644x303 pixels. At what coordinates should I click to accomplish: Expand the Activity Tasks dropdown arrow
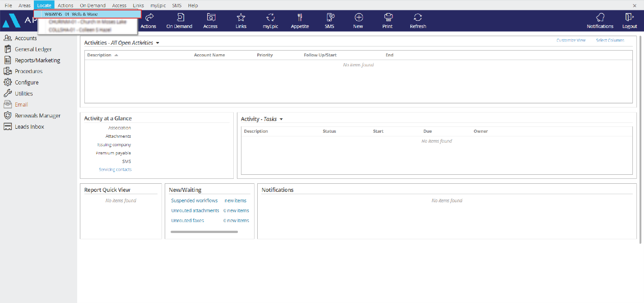point(281,120)
